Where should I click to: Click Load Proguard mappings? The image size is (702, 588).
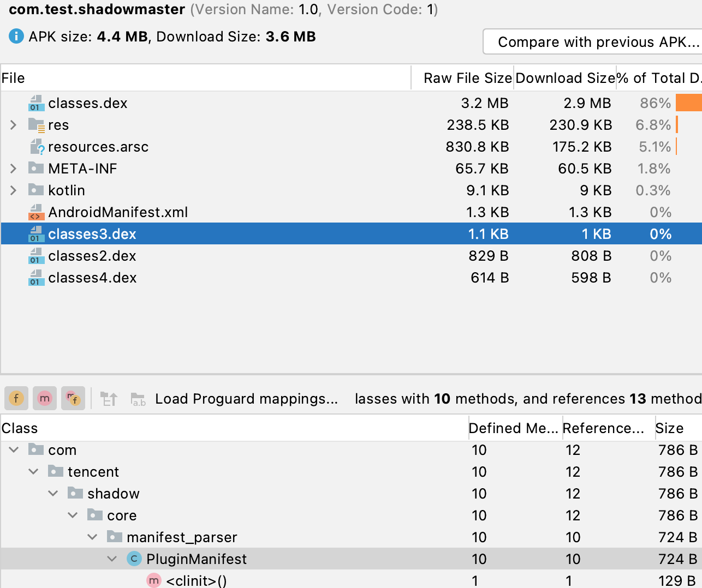coord(247,398)
